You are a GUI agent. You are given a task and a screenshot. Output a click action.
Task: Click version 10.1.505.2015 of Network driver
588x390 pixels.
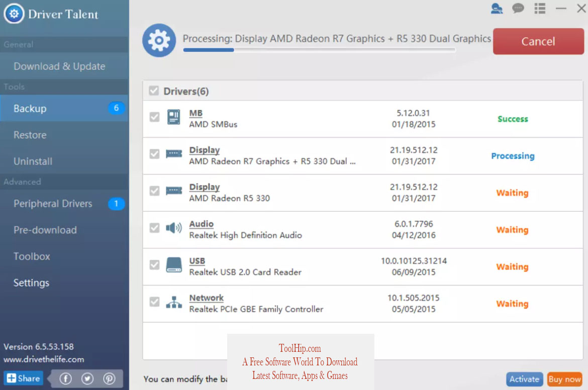(413, 298)
